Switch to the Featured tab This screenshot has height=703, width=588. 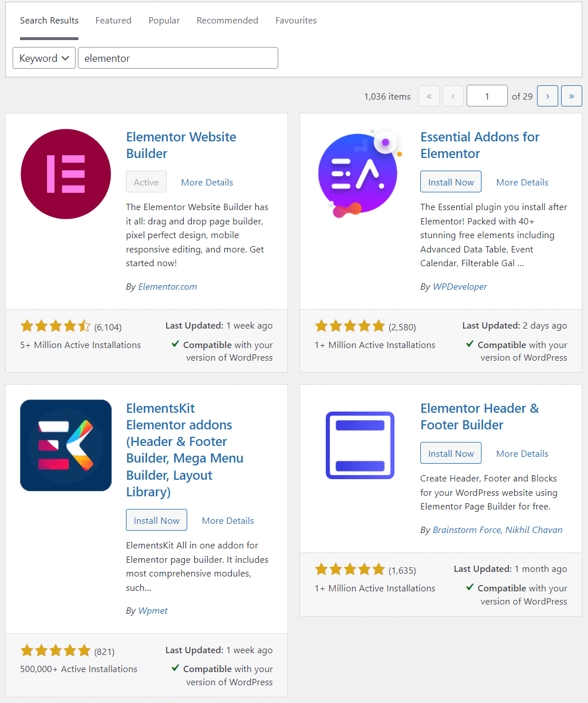[113, 21]
